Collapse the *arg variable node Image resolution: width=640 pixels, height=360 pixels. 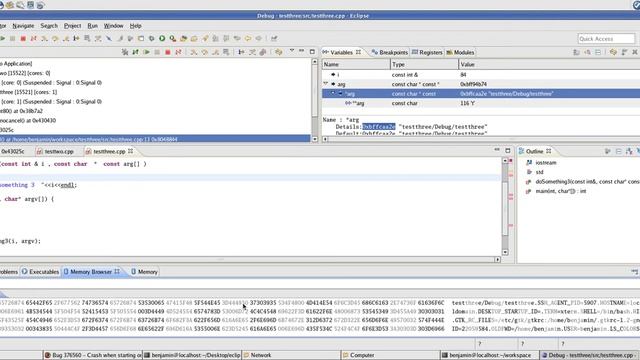pos(333,93)
